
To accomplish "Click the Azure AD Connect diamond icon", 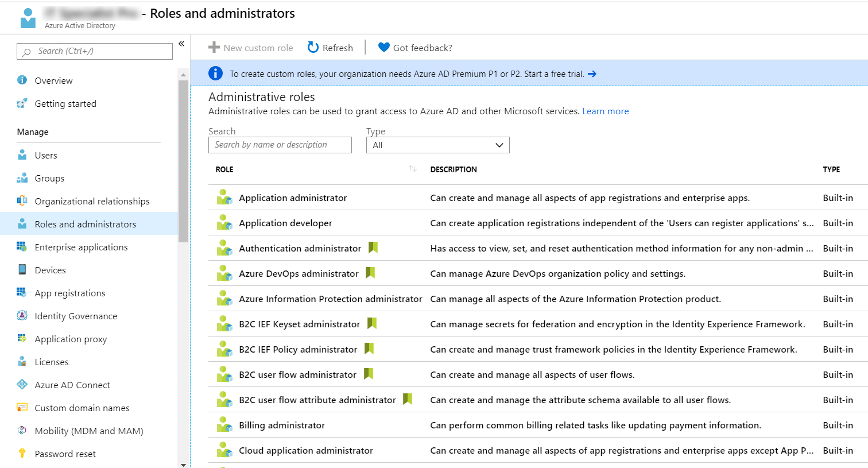I will point(22,384).
